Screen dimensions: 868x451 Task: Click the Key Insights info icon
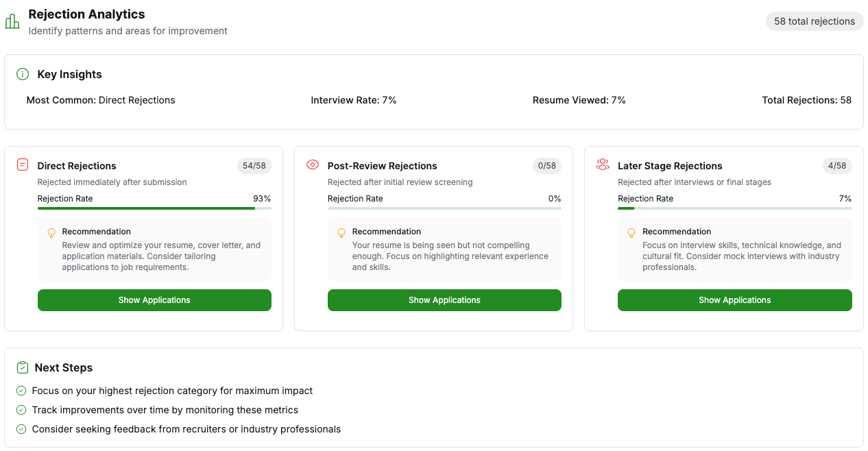pos(23,74)
